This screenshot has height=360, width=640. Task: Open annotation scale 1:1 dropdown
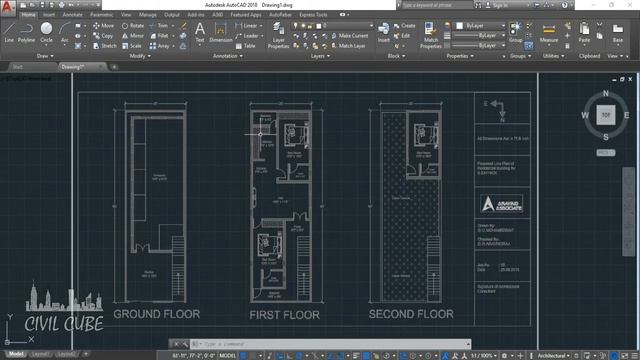point(484,356)
